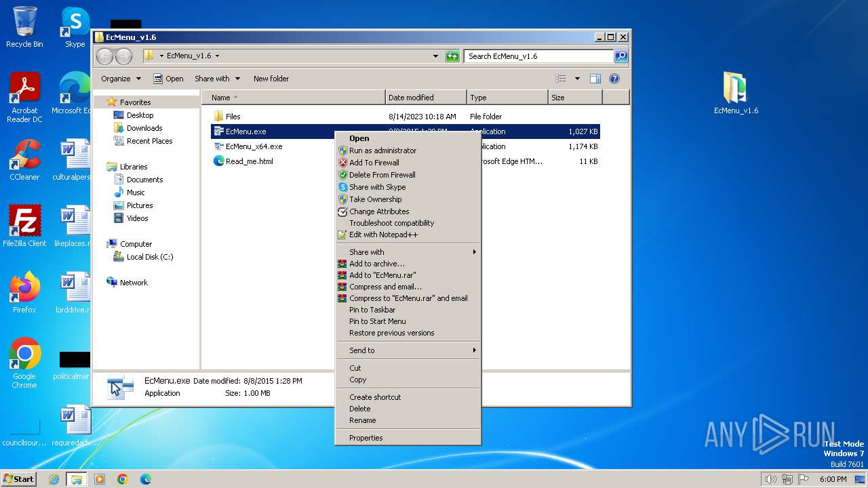Open the views dropdown arrow
Image resolution: width=868 pixels, height=488 pixels.
click(577, 79)
